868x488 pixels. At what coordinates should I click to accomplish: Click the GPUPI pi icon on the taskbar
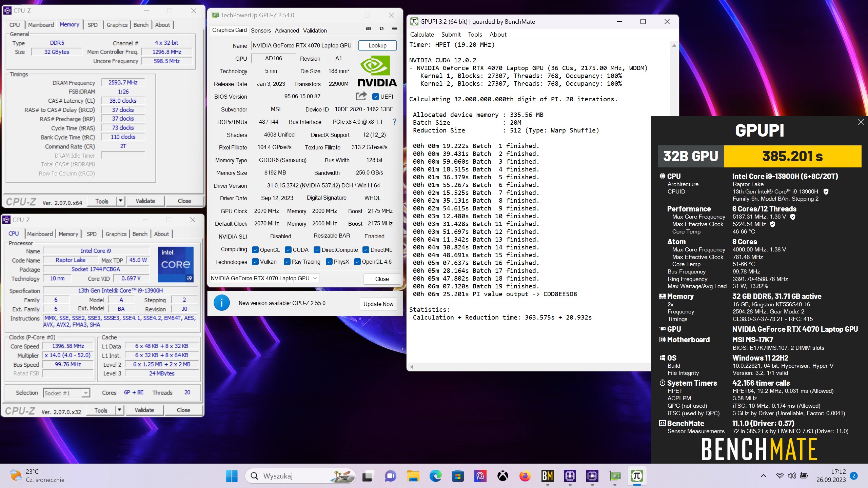point(637,476)
